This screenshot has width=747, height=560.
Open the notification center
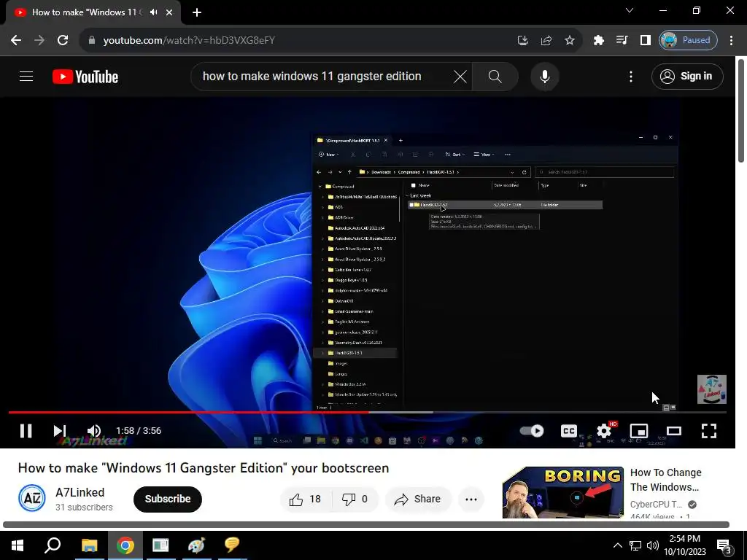pos(724,546)
